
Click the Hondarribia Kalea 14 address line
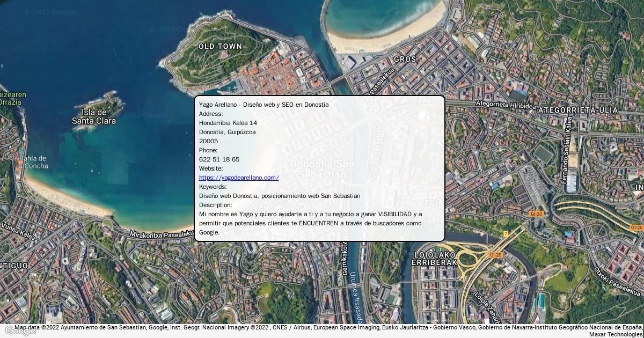[228, 123]
